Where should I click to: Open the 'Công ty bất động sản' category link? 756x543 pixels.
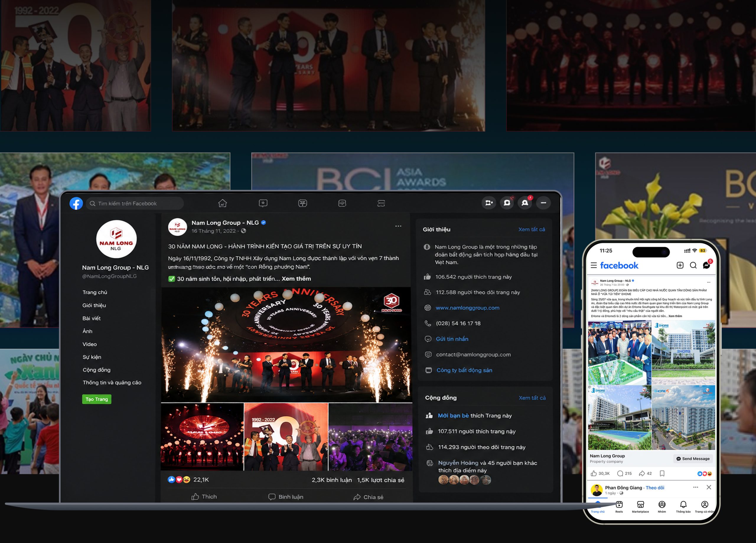click(464, 370)
